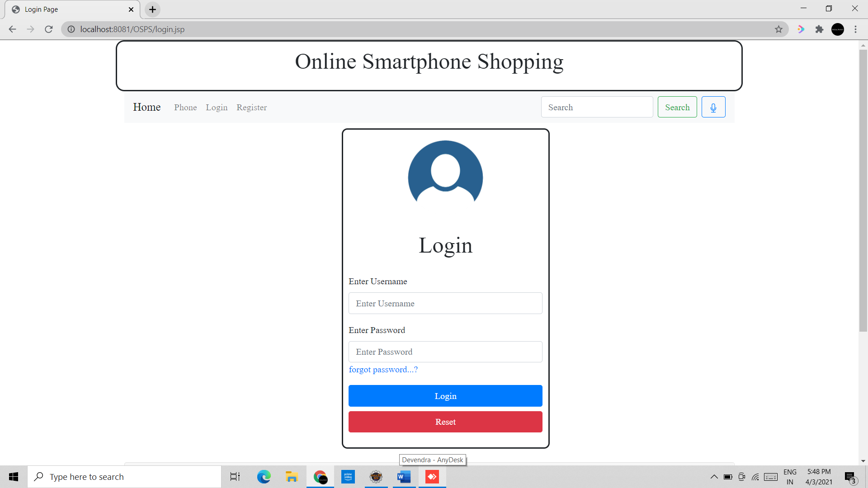Go to the Phone nav link

(x=185, y=108)
